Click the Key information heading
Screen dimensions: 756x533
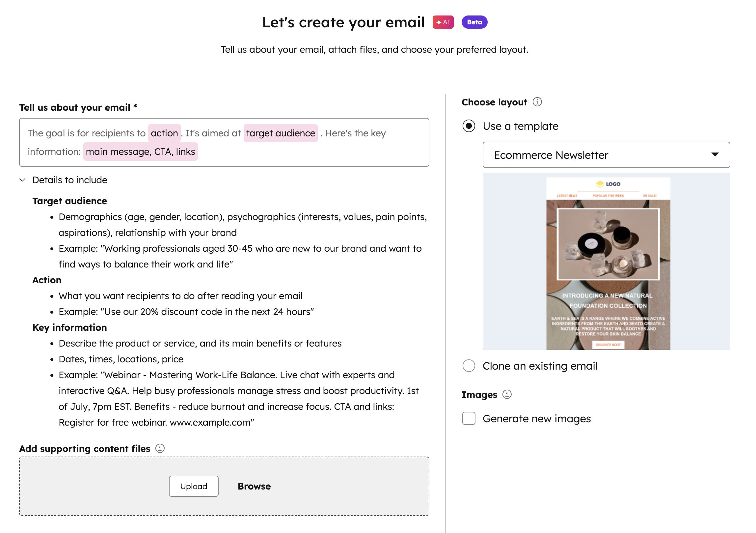pyautogui.click(x=70, y=327)
